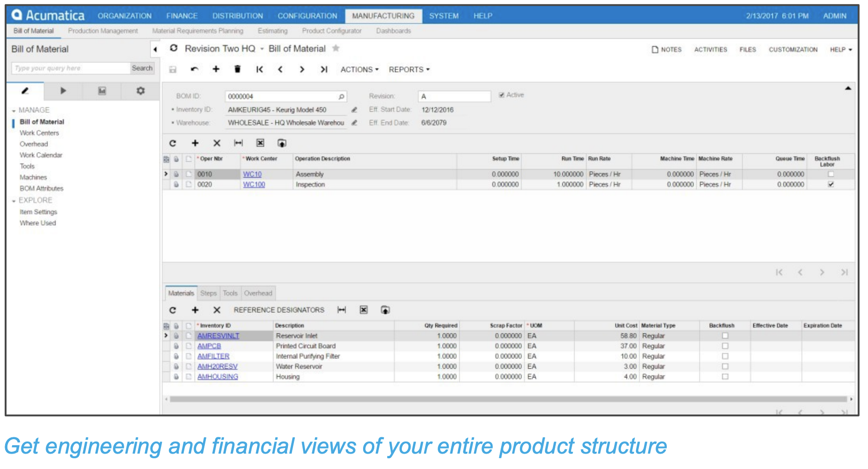868x469 pixels.
Task: Toggle Backflush for Water Reservoir
Action: tap(725, 366)
